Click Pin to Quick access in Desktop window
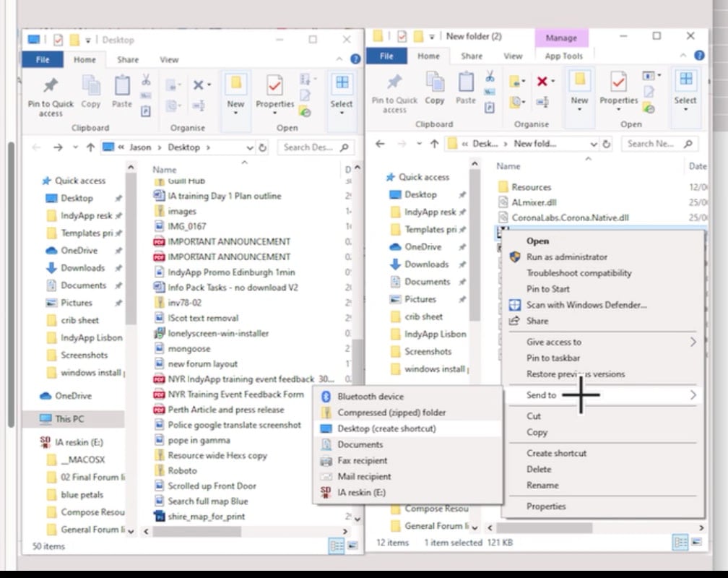Image resolution: width=728 pixels, height=578 pixels. click(51, 97)
